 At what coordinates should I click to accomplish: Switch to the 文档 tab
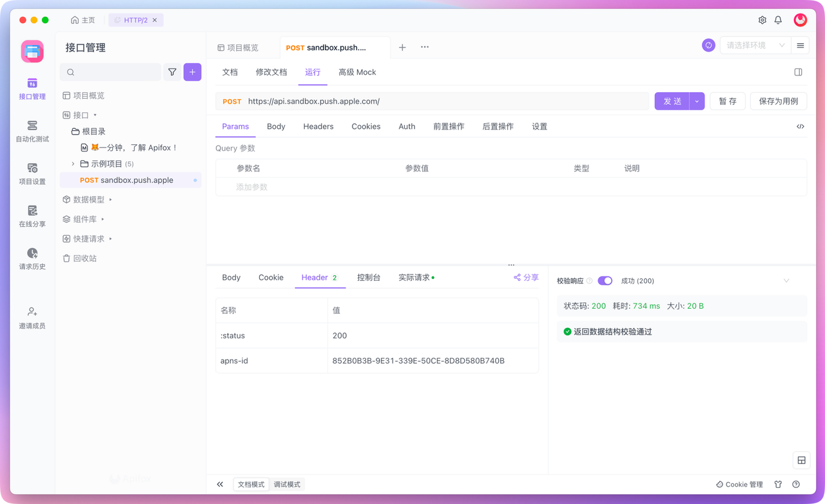(230, 72)
